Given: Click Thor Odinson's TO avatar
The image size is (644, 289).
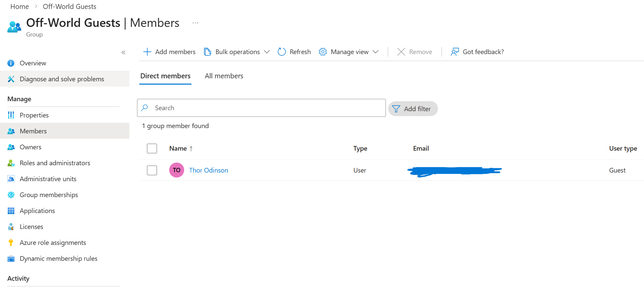Looking at the screenshot, I should (177, 170).
